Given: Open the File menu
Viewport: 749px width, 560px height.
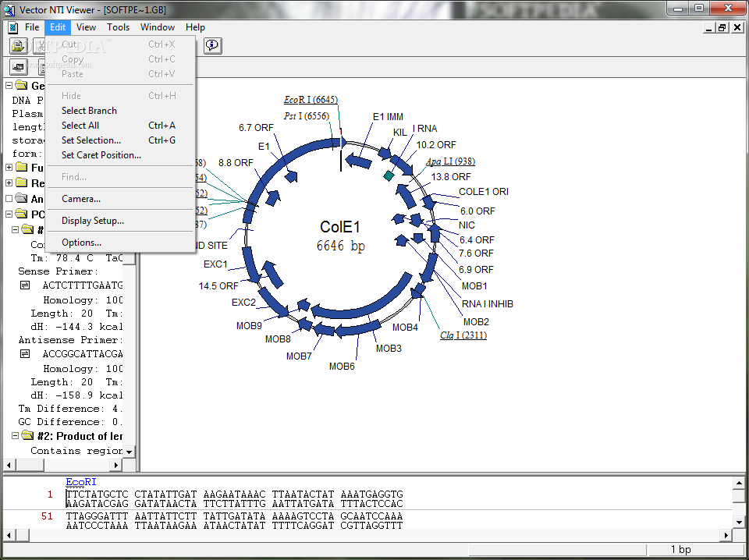Looking at the screenshot, I should pos(32,27).
